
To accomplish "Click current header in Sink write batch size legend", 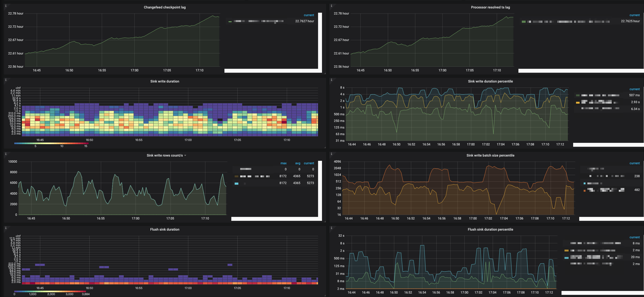I will 634,163.
